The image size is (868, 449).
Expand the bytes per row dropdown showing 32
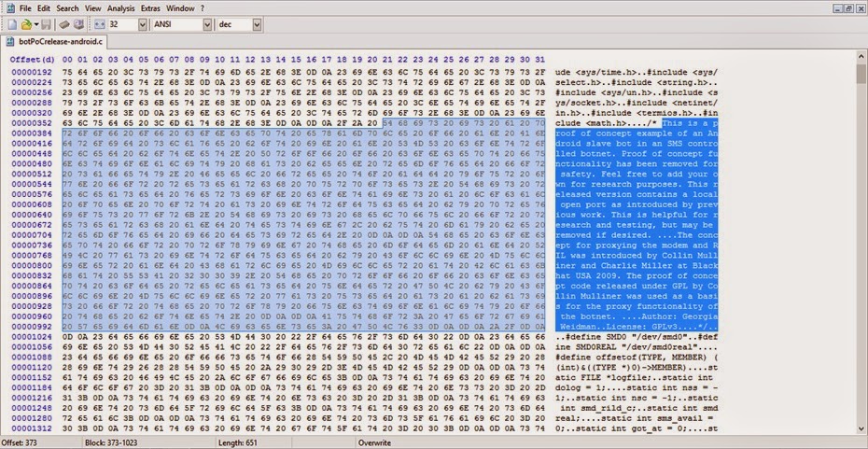click(x=142, y=24)
